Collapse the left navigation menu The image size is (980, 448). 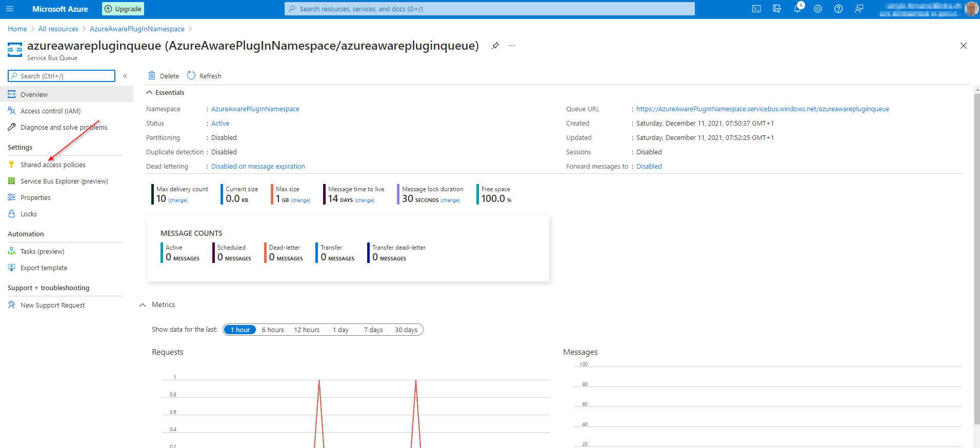pyautogui.click(x=125, y=76)
